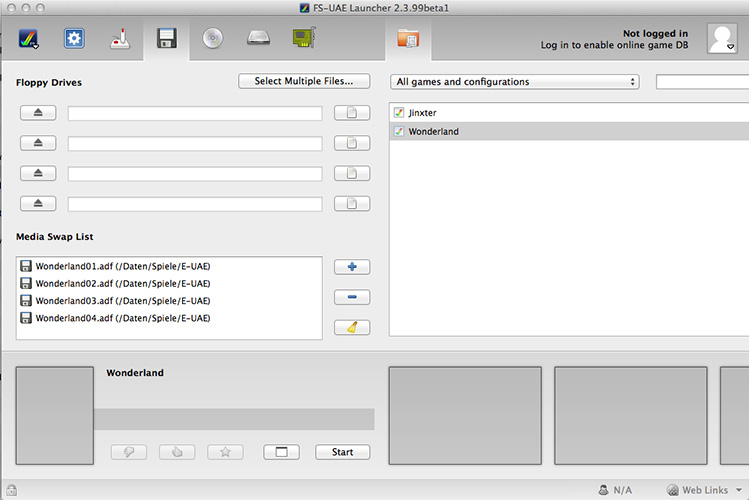Open the Web Links menu

point(704,490)
